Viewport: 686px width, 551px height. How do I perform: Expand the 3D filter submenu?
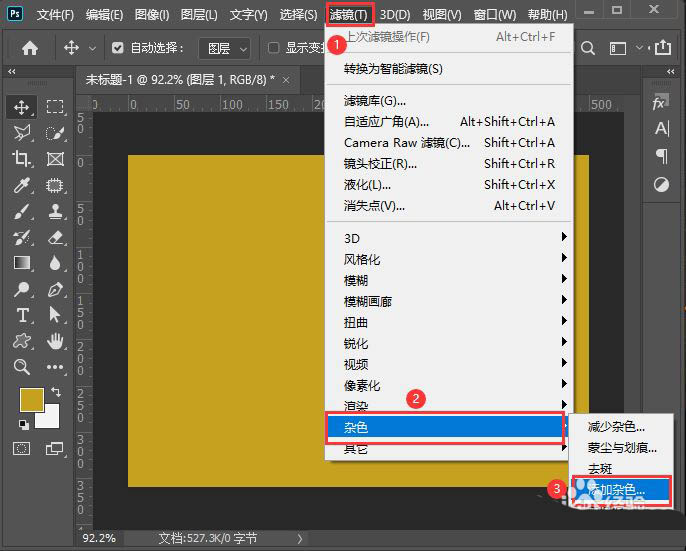coord(449,238)
